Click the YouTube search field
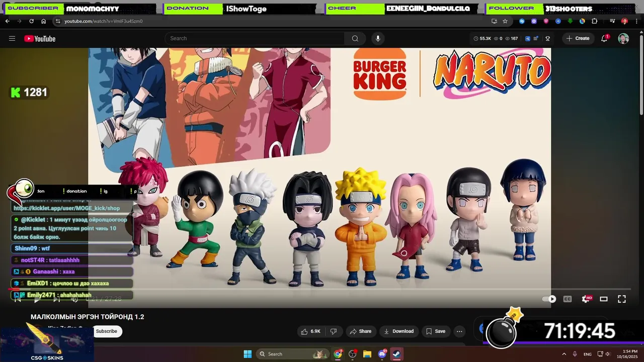This screenshot has height=362, width=644. [x=255, y=38]
